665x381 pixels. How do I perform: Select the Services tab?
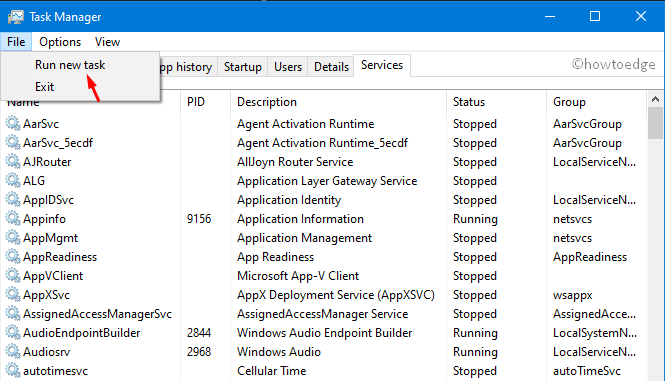(382, 65)
